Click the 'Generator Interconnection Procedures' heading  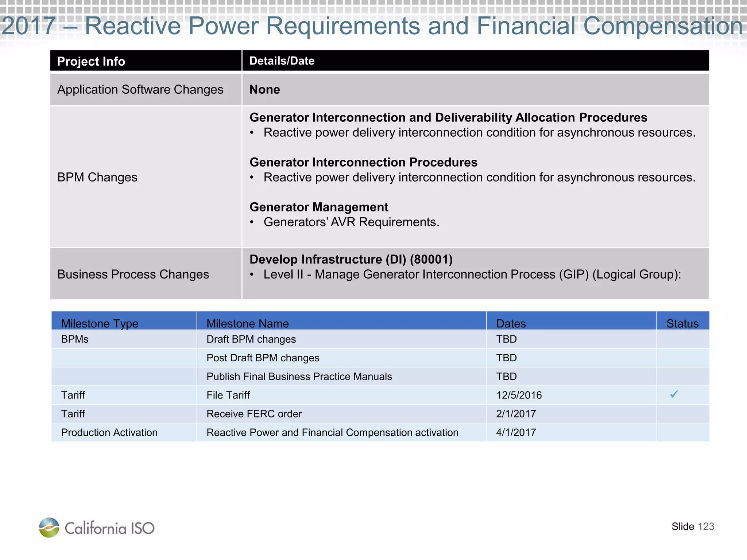[x=363, y=162]
